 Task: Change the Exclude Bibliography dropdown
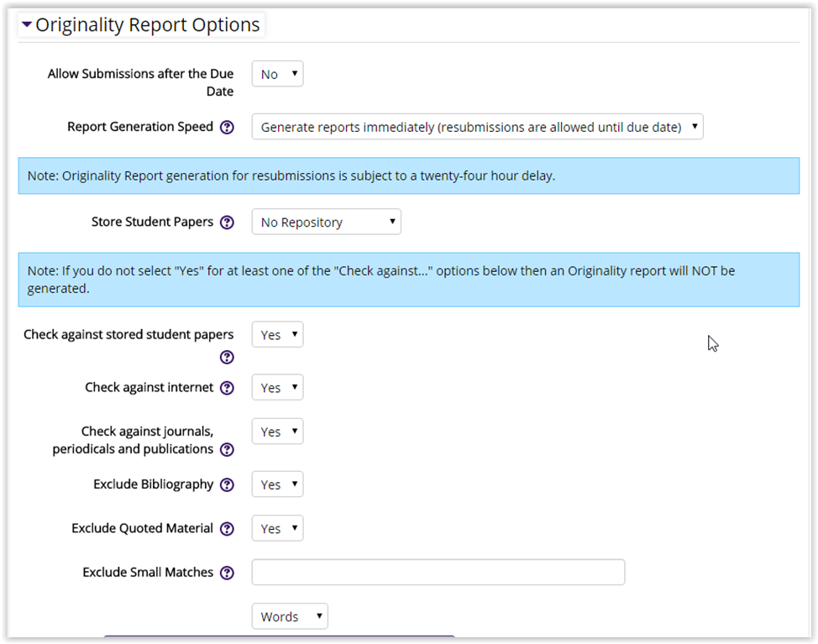point(277,484)
